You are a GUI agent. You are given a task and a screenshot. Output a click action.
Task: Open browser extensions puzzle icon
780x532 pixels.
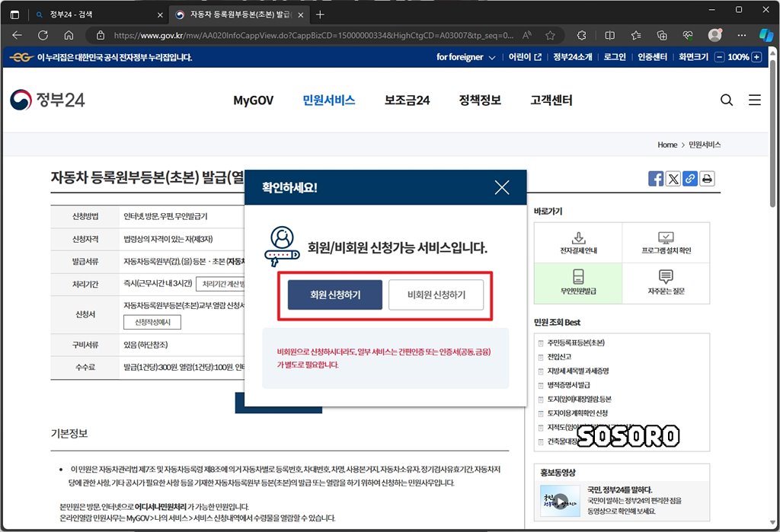pos(581,35)
